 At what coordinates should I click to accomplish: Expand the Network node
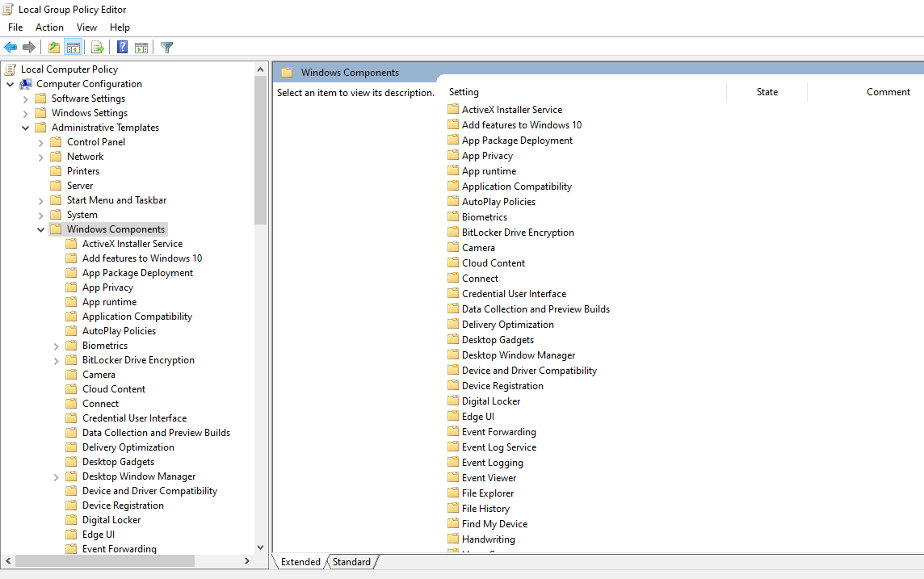pyautogui.click(x=40, y=157)
